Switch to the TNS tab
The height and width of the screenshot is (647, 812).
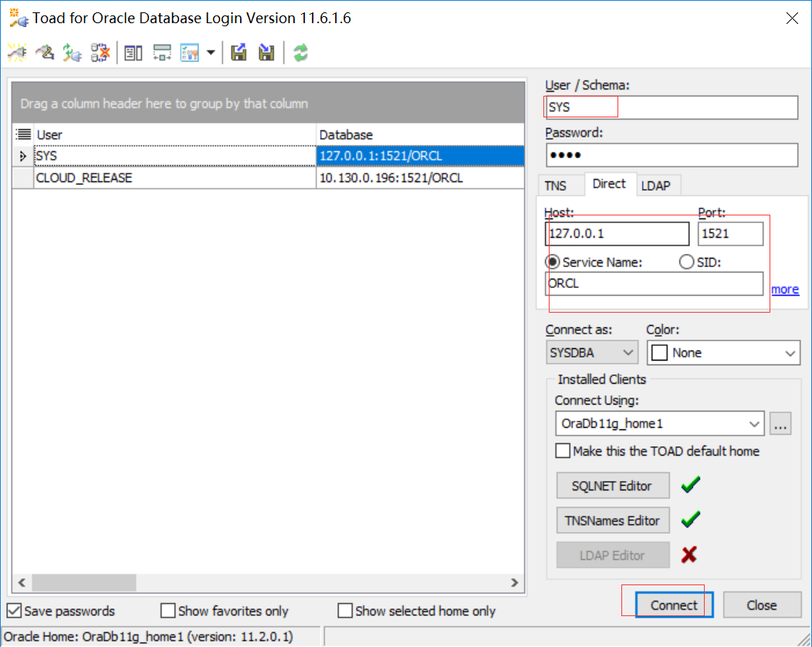coord(556,186)
